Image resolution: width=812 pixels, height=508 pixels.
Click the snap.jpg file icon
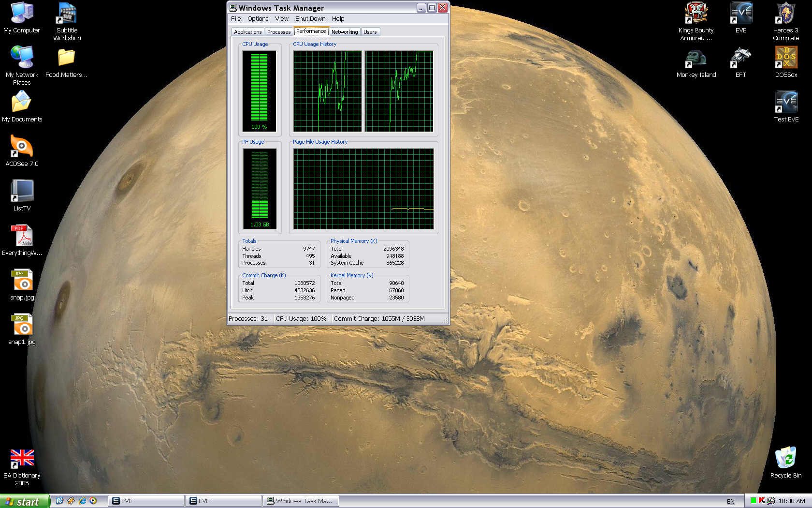pyautogui.click(x=22, y=281)
